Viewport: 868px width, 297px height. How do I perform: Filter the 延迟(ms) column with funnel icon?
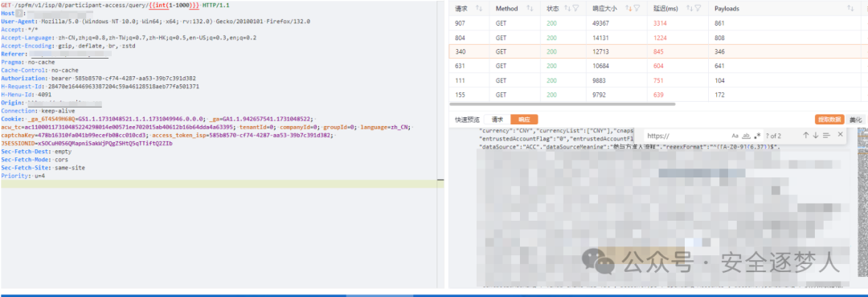click(x=698, y=8)
